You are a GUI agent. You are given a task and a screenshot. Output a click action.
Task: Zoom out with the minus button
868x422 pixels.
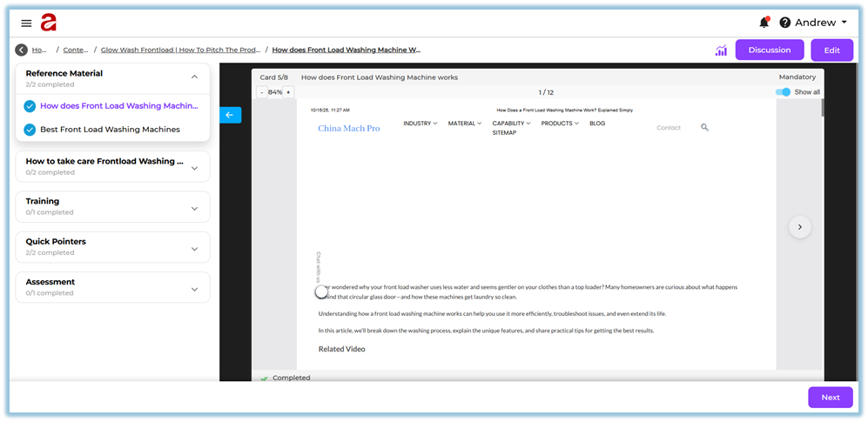262,92
